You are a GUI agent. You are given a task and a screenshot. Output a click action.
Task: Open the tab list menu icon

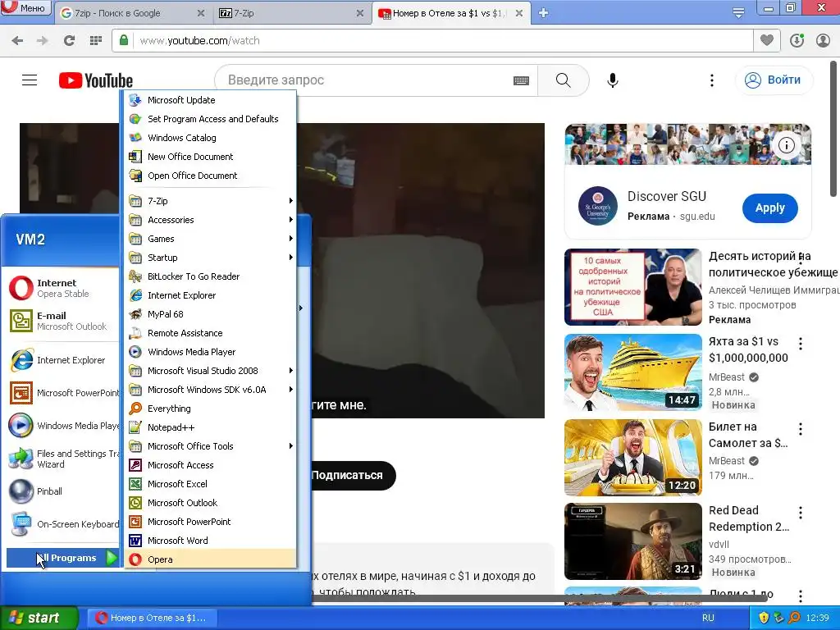pyautogui.click(x=738, y=13)
